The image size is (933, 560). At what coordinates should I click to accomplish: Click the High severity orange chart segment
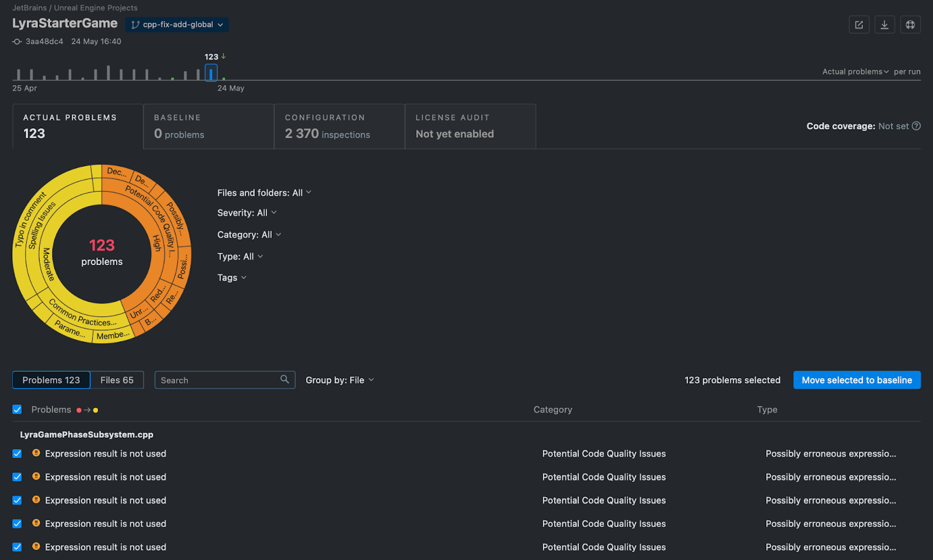pyautogui.click(x=156, y=243)
